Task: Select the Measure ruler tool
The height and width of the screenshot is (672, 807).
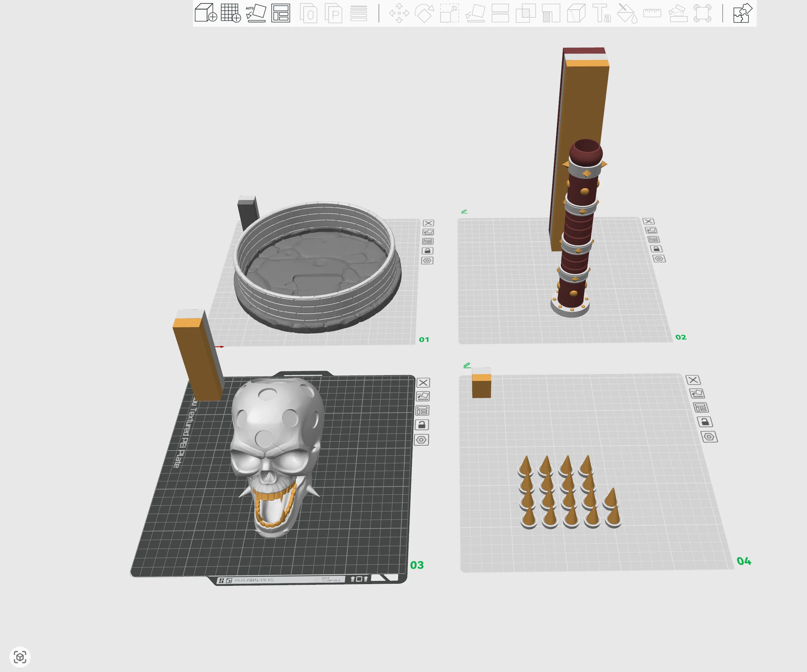Action: tap(652, 13)
